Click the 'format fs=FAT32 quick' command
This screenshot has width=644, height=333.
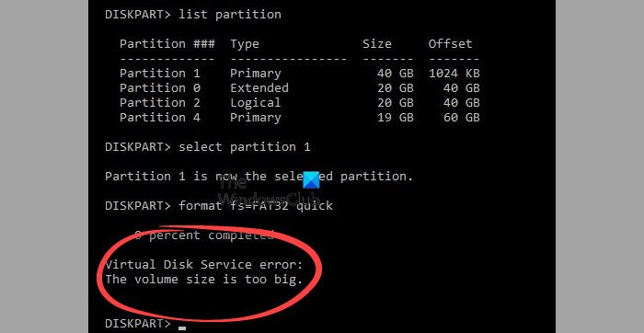tap(256, 206)
